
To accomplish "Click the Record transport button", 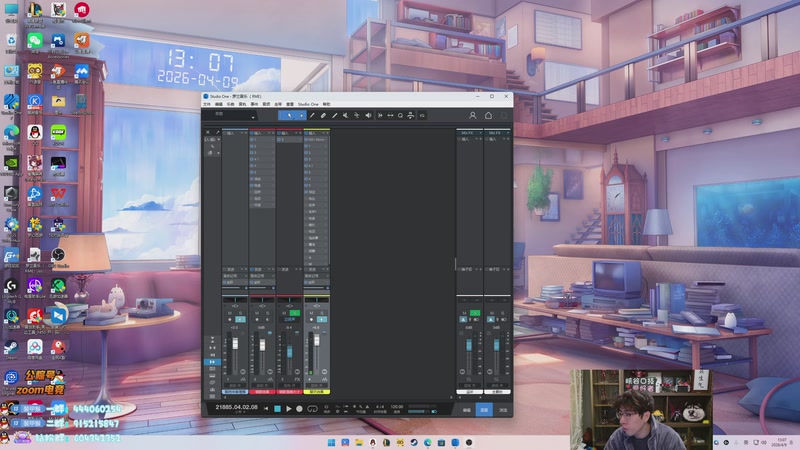I will pos(299,409).
